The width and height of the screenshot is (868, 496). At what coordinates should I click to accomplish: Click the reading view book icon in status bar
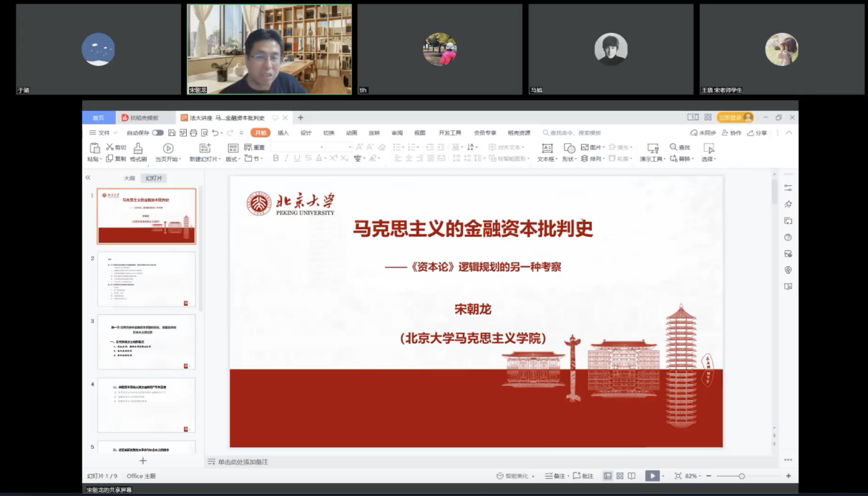coord(633,476)
